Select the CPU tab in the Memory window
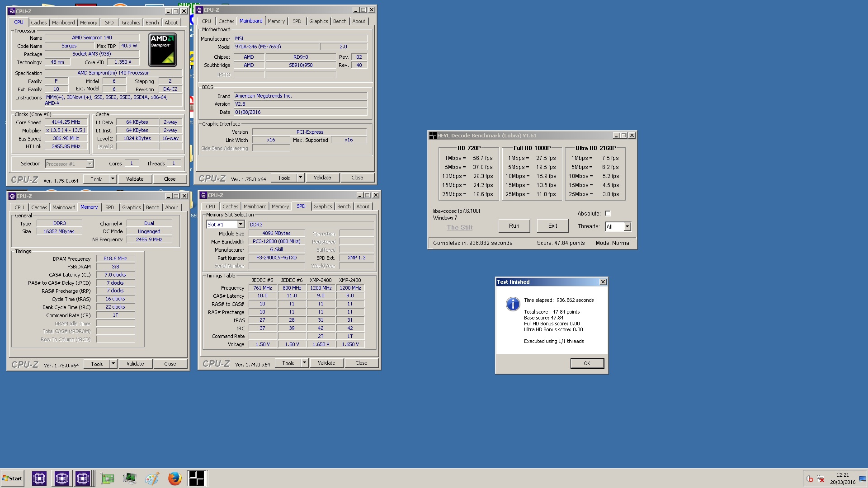The height and width of the screenshot is (488, 868). 19,207
